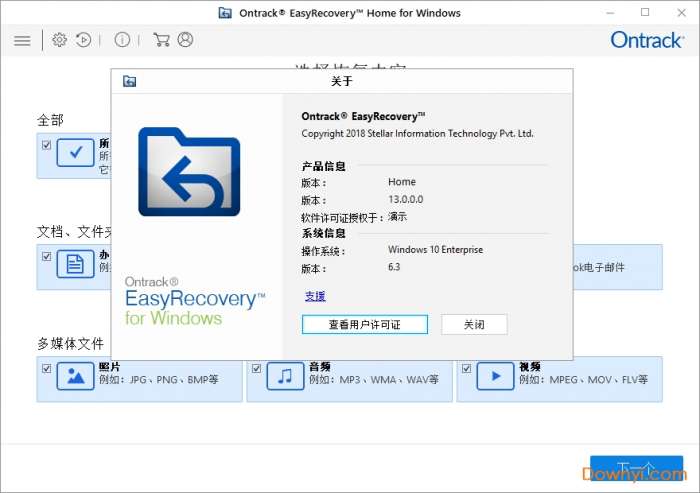Viewport: 700px width, 493px height.
Task: Open settings gear in toolbar
Action: pyautogui.click(x=59, y=40)
